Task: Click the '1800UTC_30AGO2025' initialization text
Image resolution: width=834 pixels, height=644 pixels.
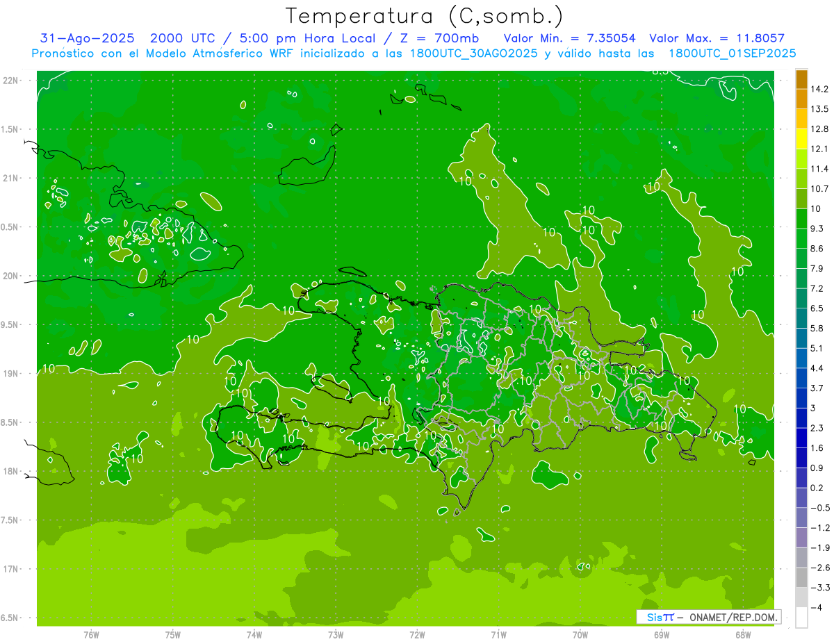Action: pos(474,53)
